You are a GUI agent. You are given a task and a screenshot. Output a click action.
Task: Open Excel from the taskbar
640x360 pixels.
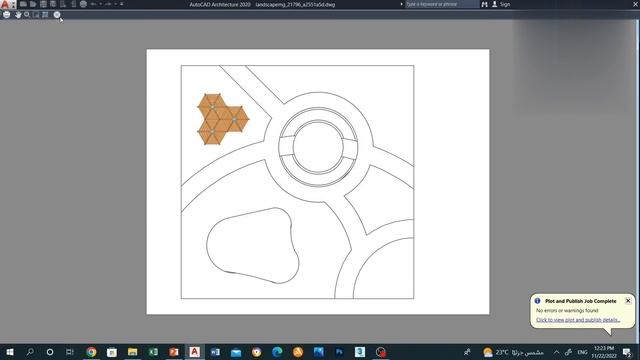point(153,352)
